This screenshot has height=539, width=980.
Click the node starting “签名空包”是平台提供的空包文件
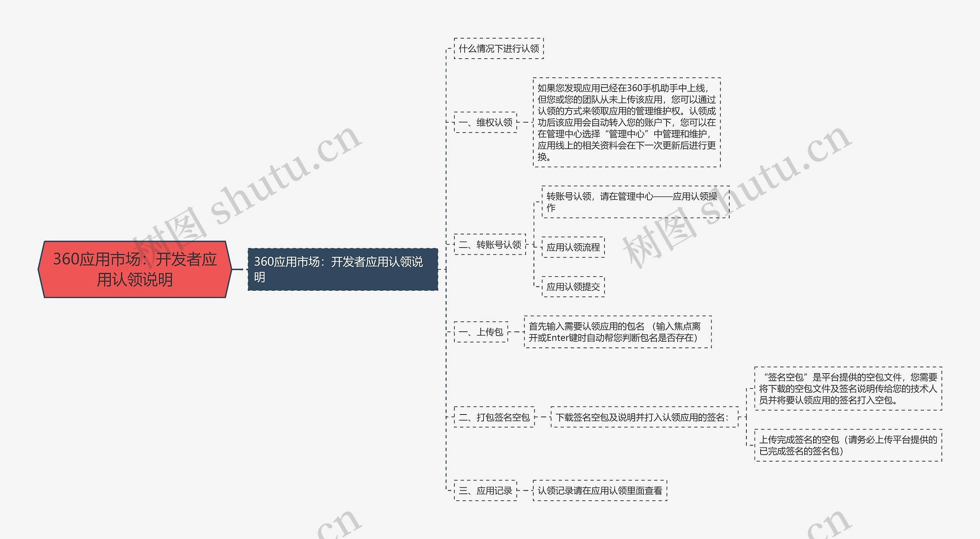(x=848, y=388)
